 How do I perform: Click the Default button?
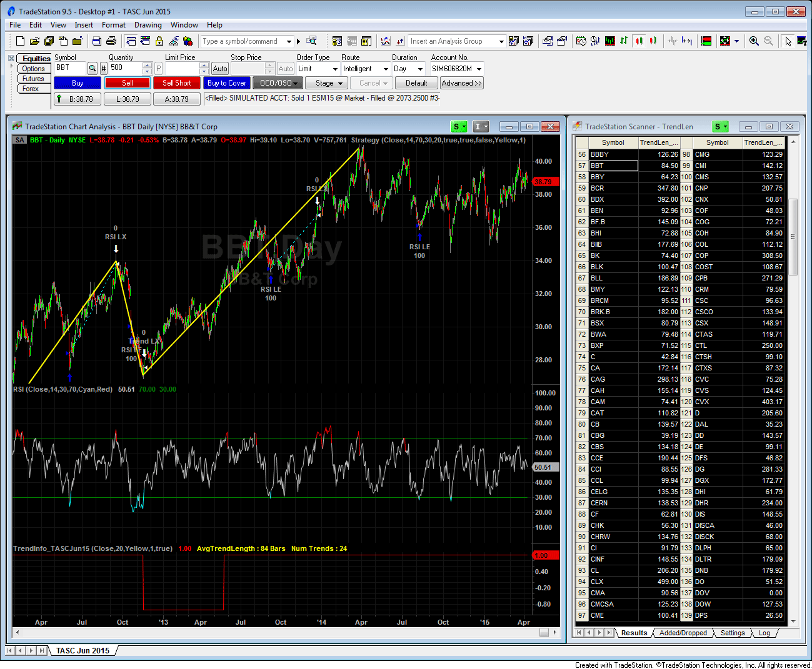click(x=416, y=82)
